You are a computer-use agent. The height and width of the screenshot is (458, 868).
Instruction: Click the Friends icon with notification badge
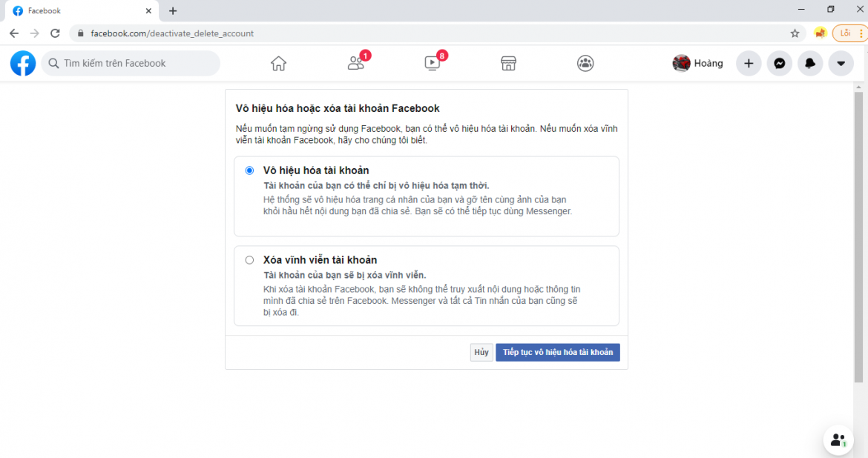(356, 64)
